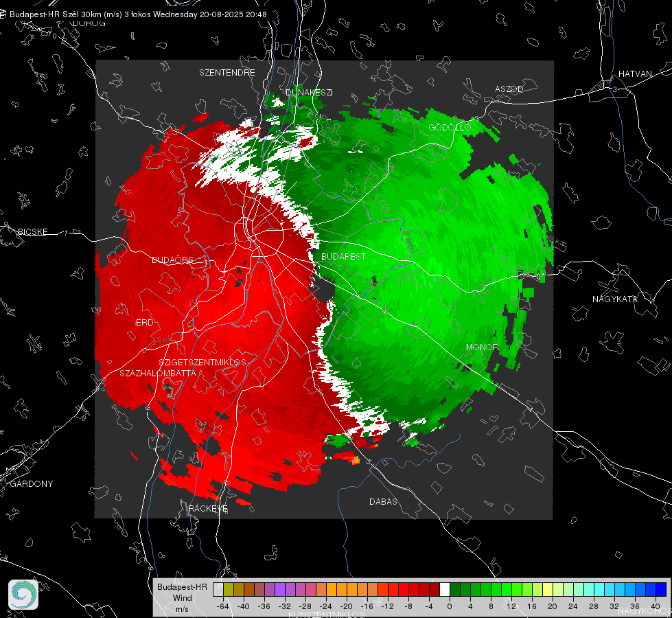Click the 'Budapest-HR' legend title text

pos(182,587)
